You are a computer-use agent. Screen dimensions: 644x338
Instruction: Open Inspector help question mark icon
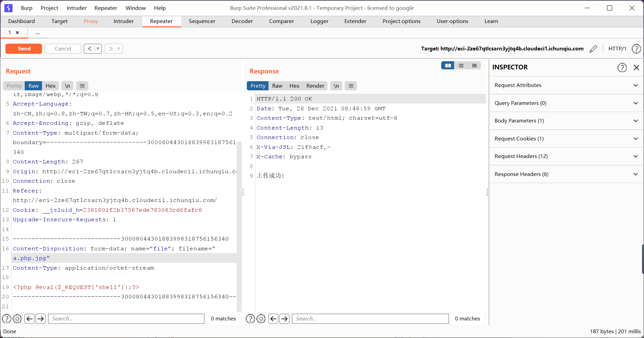point(622,67)
